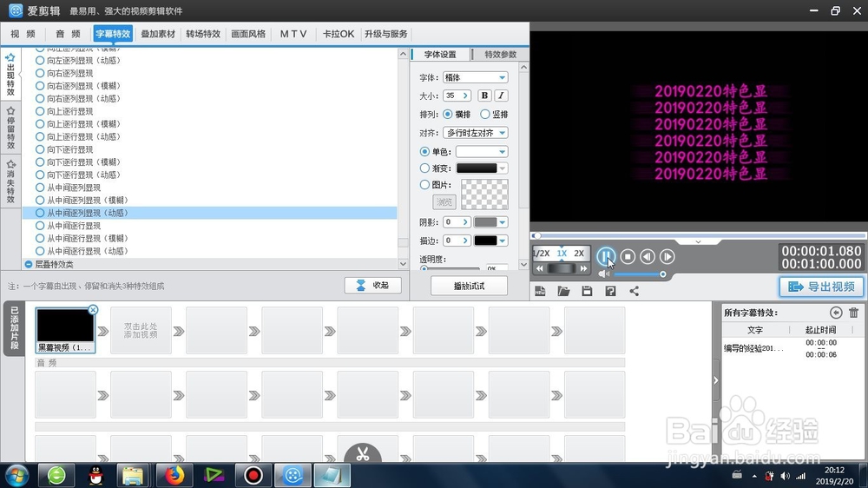The width and height of the screenshot is (868, 488).
Task: Click 收起 collapse button
Action: pos(372,286)
